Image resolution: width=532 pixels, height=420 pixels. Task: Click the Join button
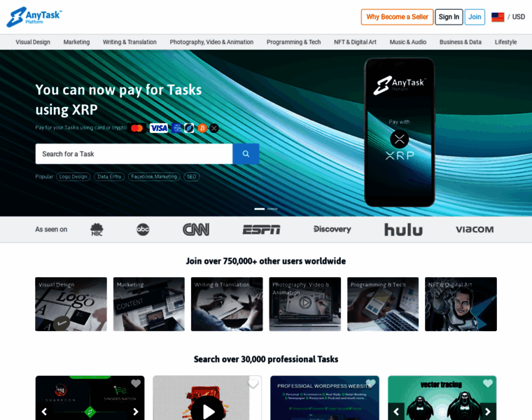tap(475, 17)
